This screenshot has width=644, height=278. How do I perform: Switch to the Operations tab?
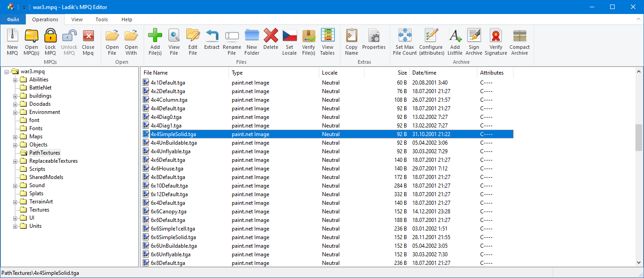coord(45,19)
